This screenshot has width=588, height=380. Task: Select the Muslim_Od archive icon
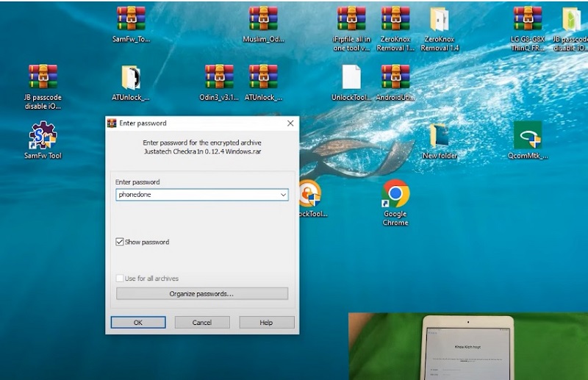click(263, 20)
